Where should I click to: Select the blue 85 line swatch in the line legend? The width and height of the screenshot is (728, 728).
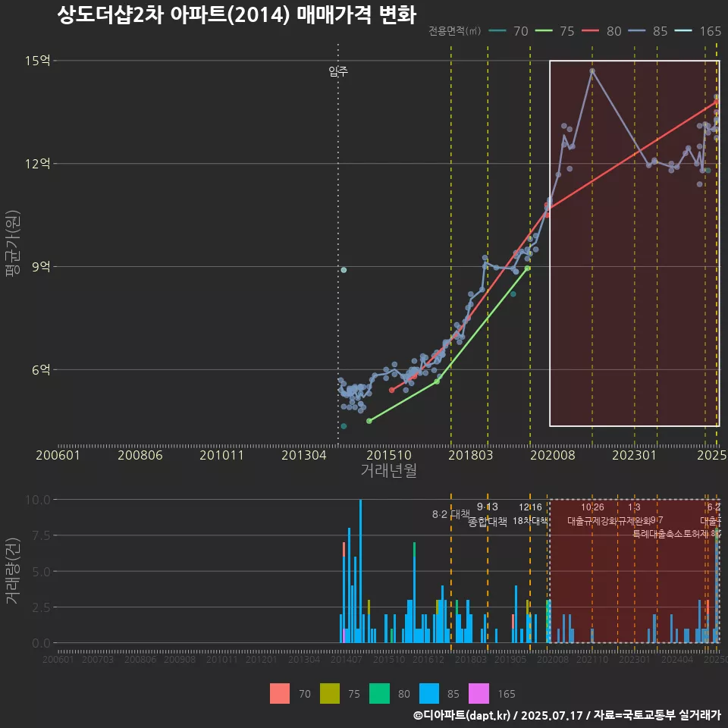click(x=636, y=31)
